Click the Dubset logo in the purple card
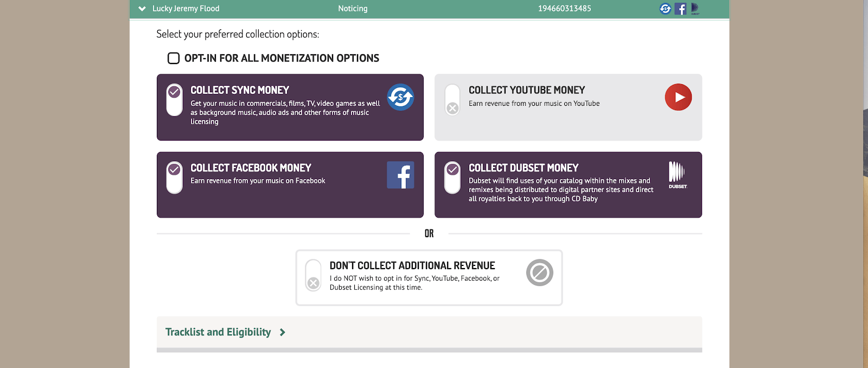 point(677,175)
